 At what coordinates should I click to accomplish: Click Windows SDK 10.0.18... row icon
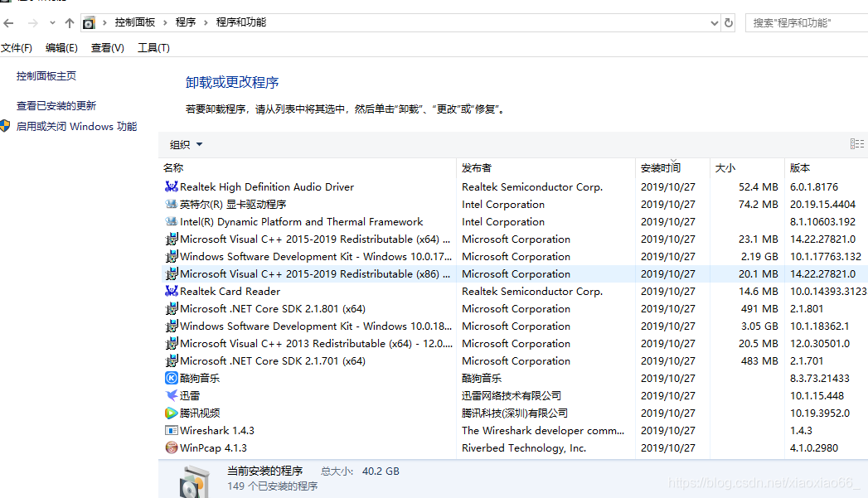tap(172, 326)
